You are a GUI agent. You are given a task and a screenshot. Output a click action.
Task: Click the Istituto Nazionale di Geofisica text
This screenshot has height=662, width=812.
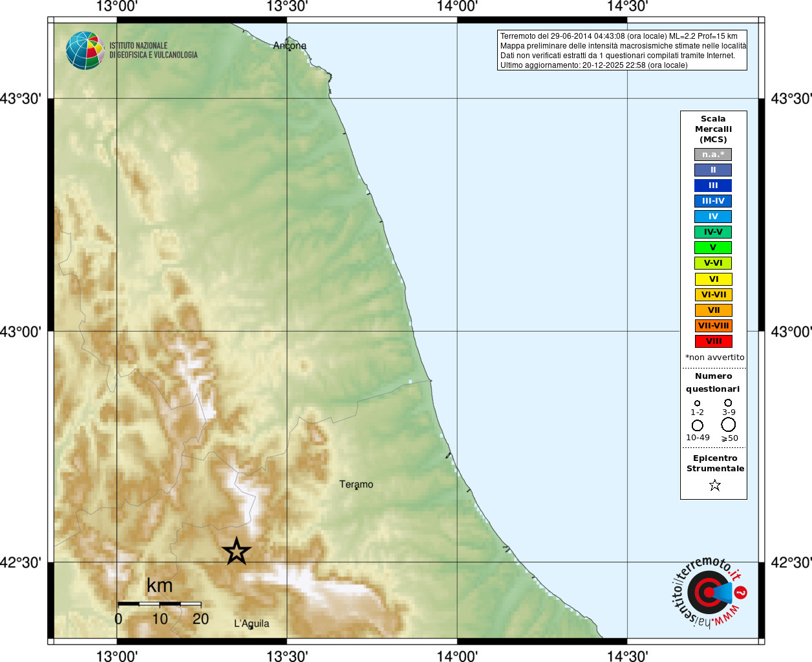tap(153, 50)
